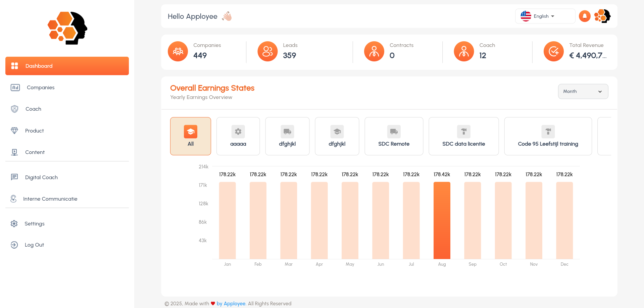Select the SDC Remote category card
644x308 pixels.
coord(394,136)
